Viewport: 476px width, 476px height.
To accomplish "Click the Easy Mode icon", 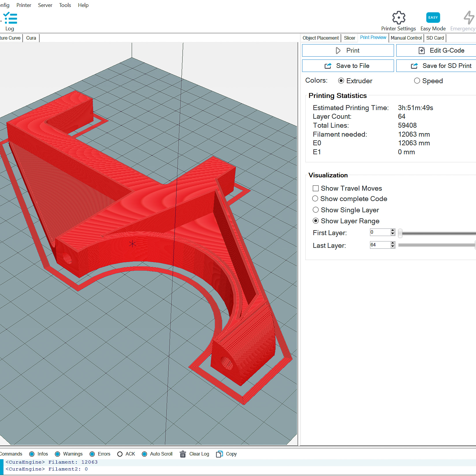I will [x=433, y=18].
